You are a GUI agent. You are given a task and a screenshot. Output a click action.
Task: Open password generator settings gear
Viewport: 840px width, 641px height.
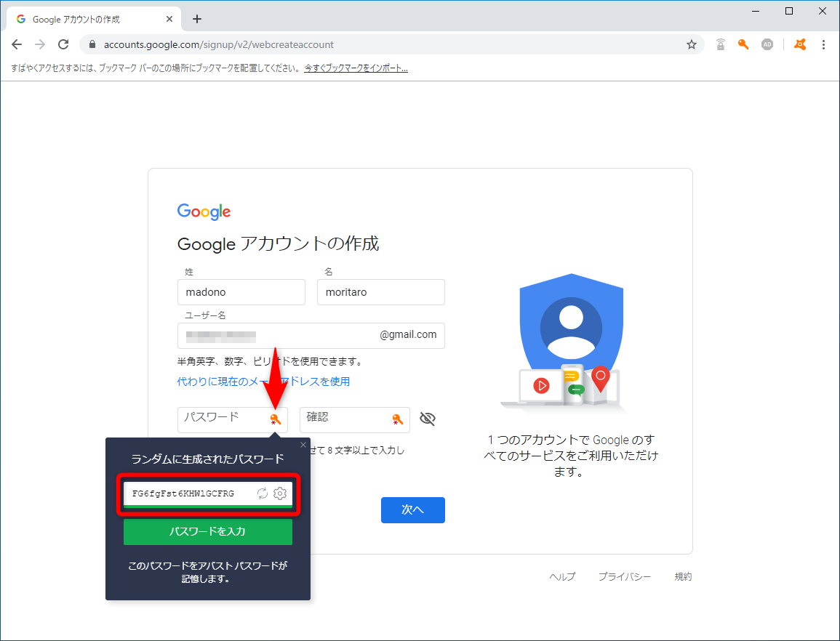280,493
